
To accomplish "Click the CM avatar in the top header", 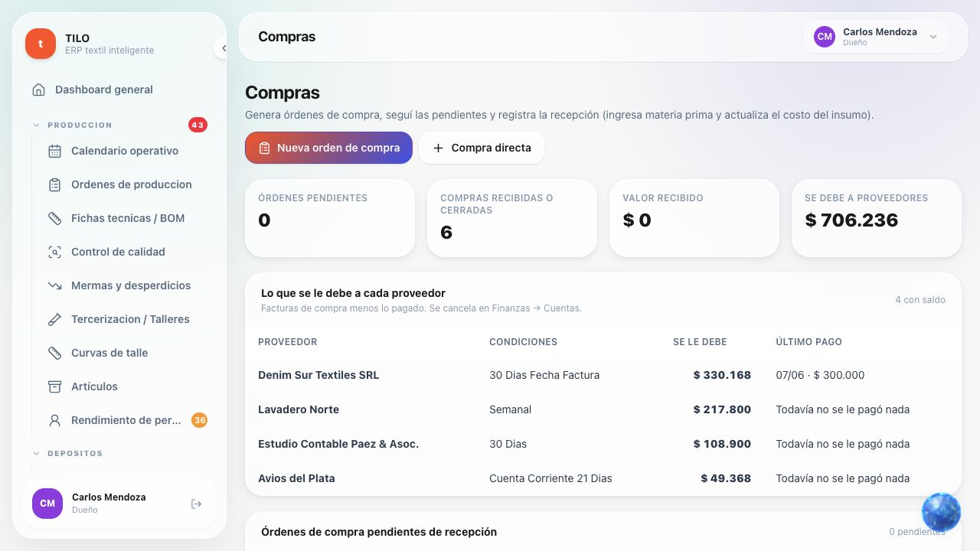I will tap(825, 37).
